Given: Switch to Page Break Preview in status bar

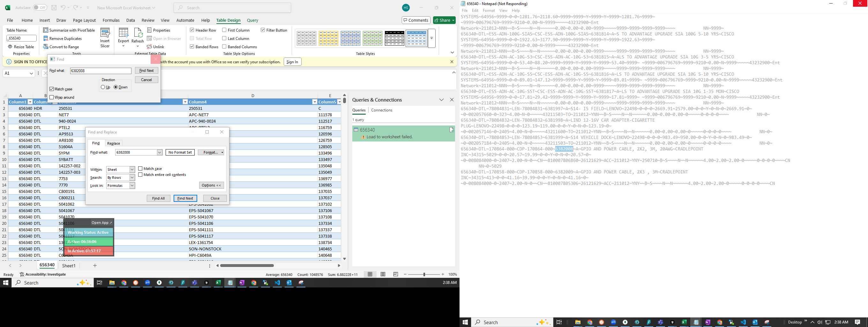Looking at the screenshot, I should point(396,274).
